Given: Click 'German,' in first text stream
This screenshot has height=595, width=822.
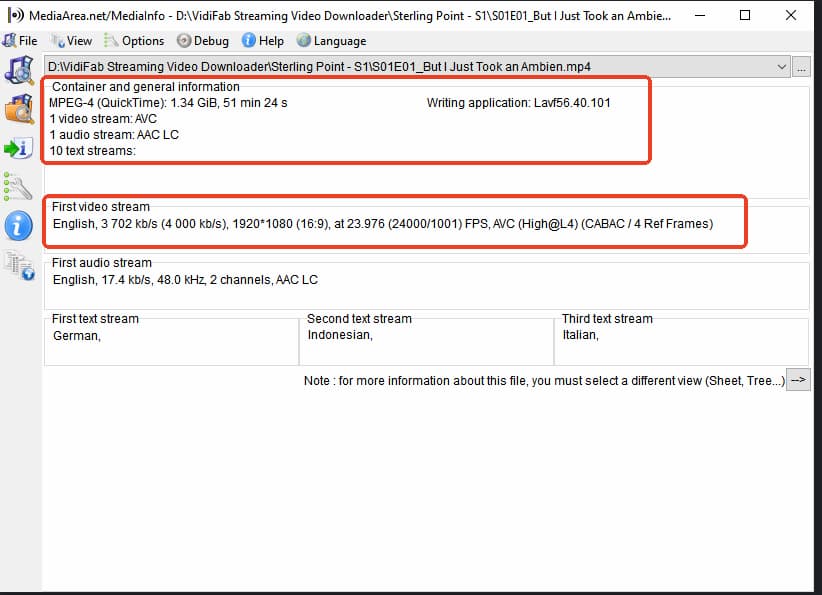Looking at the screenshot, I should (x=77, y=336).
